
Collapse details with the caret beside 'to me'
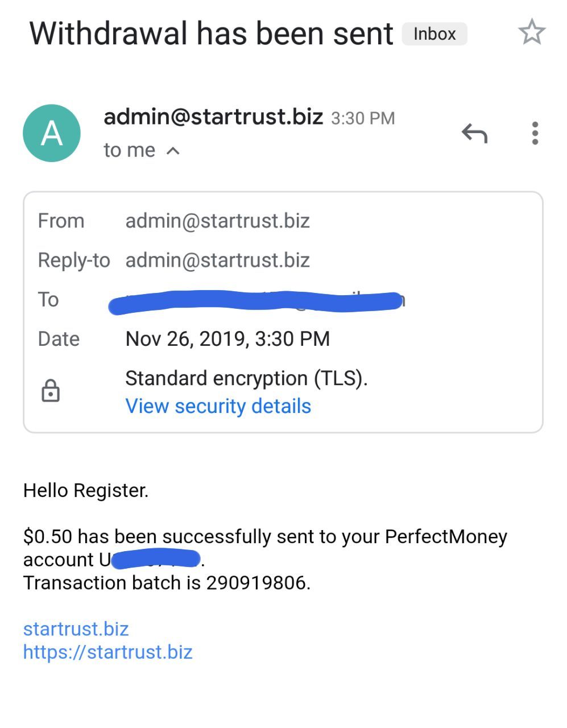pyautogui.click(x=173, y=151)
